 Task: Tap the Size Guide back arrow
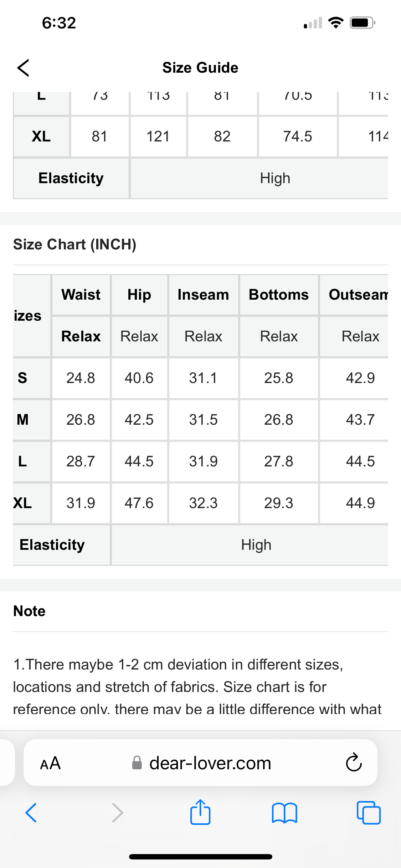24,68
